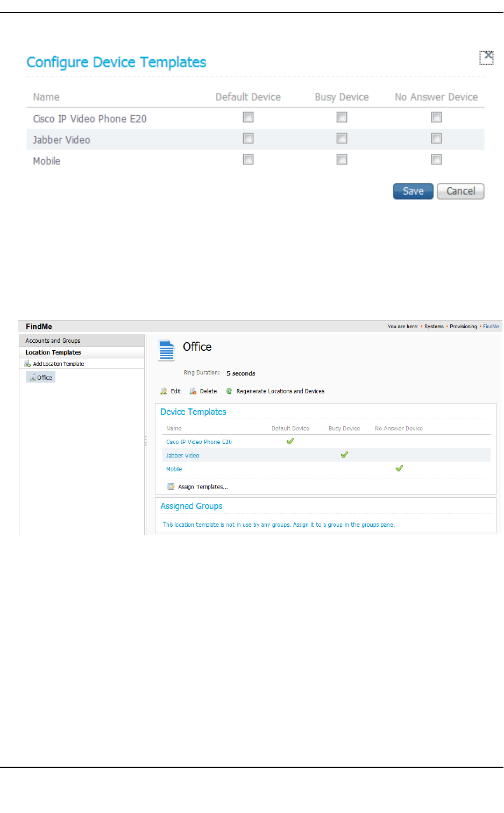This screenshot has width=504, height=813.
Task: Check No Answer Device for Mobile
Action: [436, 159]
